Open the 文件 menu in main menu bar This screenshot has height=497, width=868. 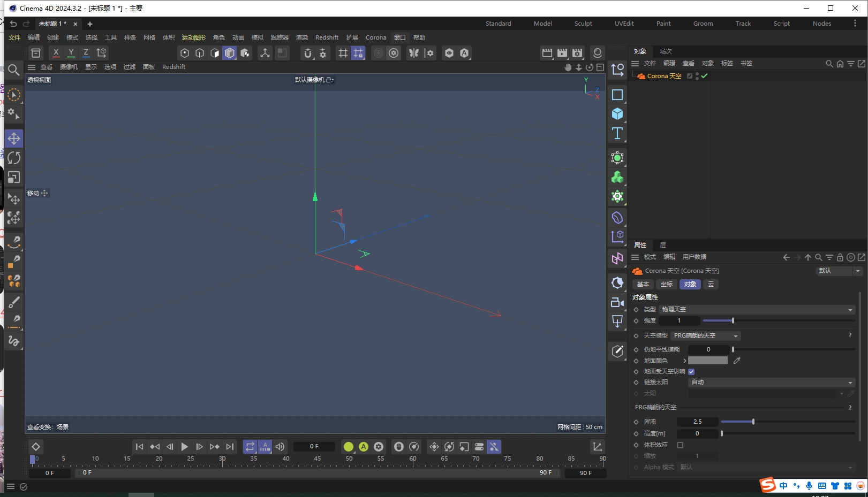pyautogui.click(x=14, y=37)
